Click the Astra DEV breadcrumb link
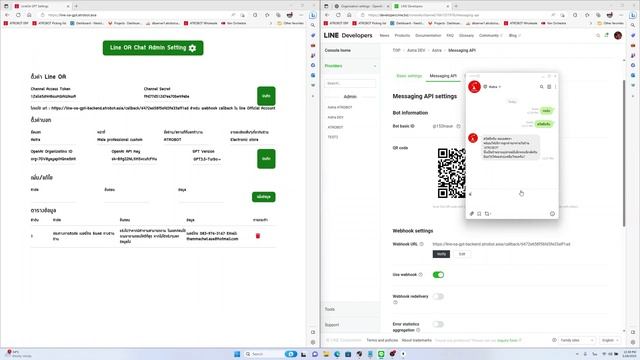Image resolution: width=640 pixels, height=360 pixels. [416, 51]
